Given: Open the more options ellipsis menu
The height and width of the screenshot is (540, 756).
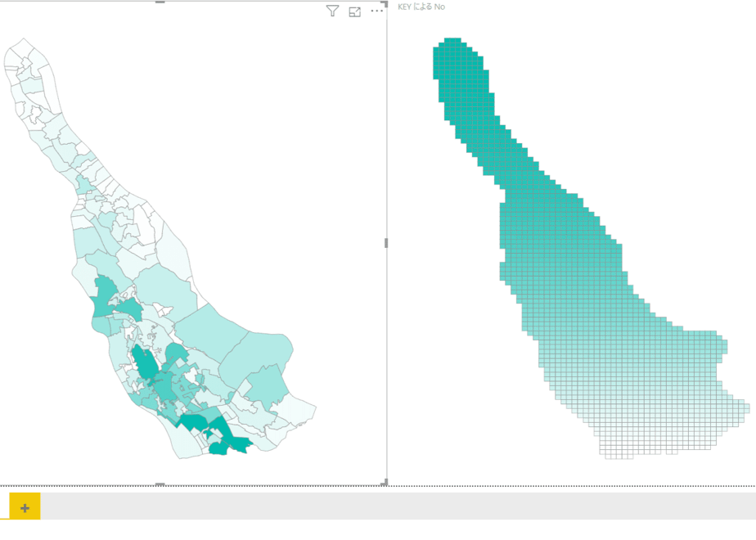Looking at the screenshot, I should pyautogui.click(x=376, y=11).
